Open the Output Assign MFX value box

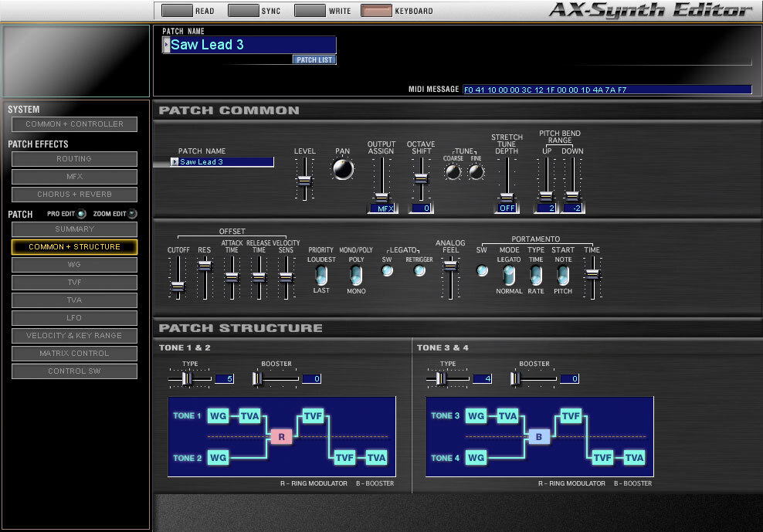382,208
